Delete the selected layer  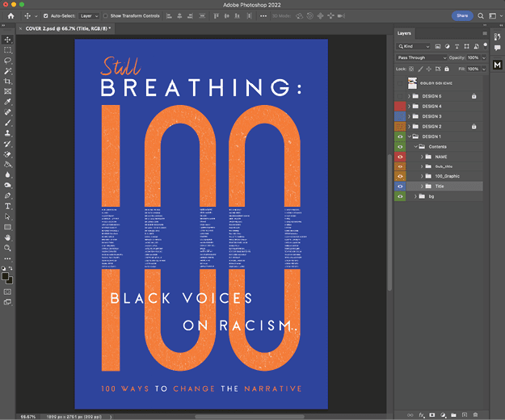pos(475,415)
